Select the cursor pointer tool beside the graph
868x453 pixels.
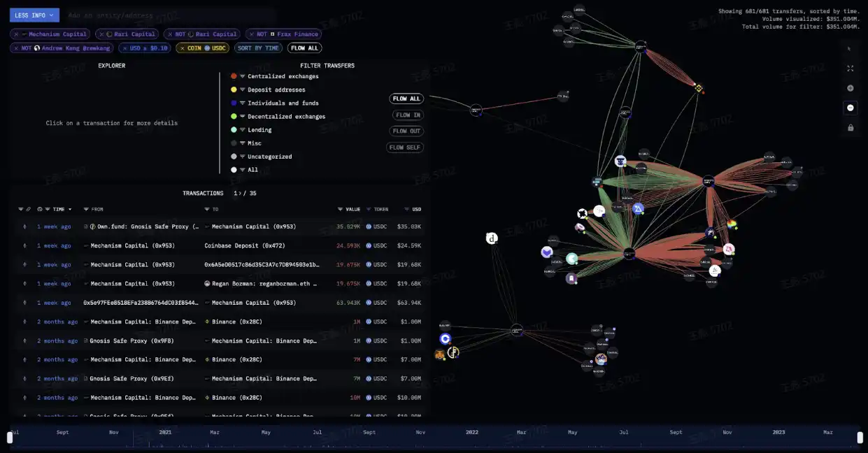coord(850,48)
